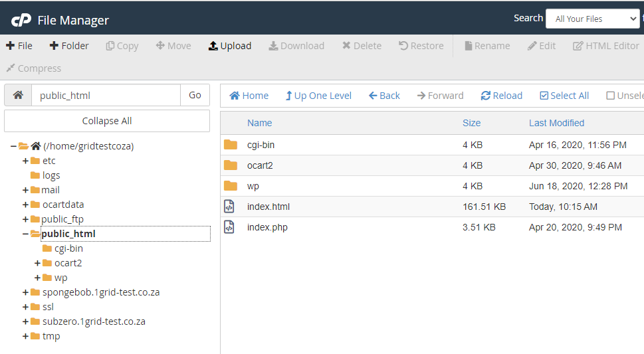Reload the file listing
This screenshot has height=354, width=644.
pos(502,96)
